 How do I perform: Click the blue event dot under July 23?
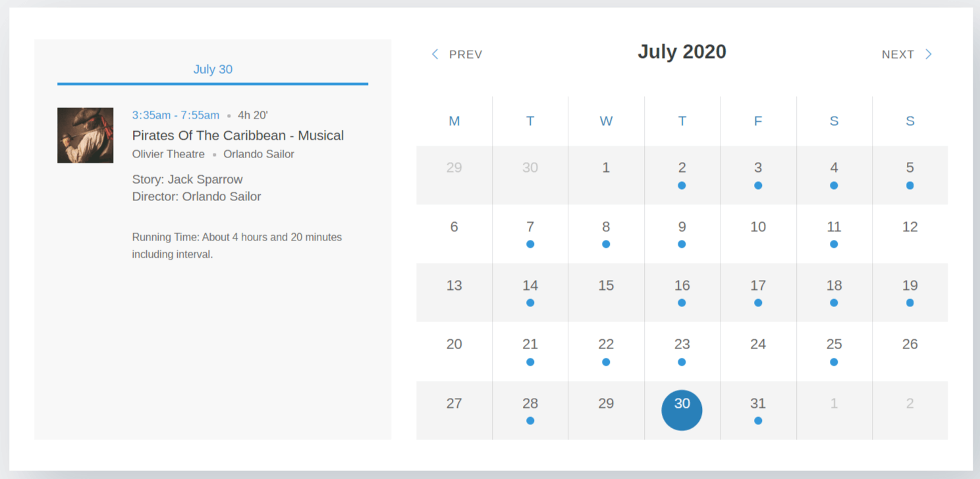(682, 362)
